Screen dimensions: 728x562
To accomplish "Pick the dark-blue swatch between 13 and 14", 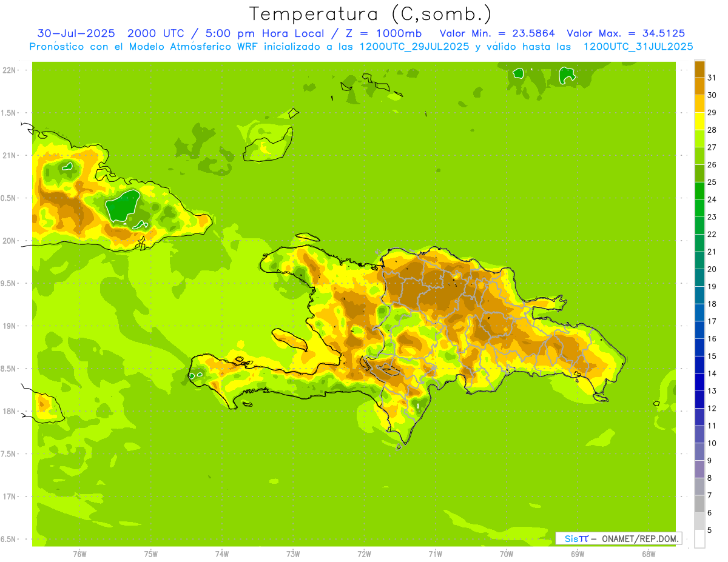I will pos(699,382).
